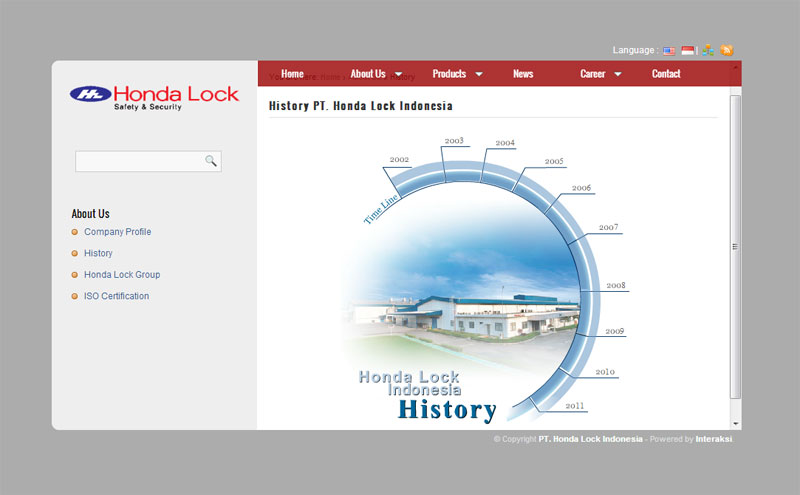Open the History sidebar link
The width and height of the screenshot is (800, 495).
click(98, 253)
